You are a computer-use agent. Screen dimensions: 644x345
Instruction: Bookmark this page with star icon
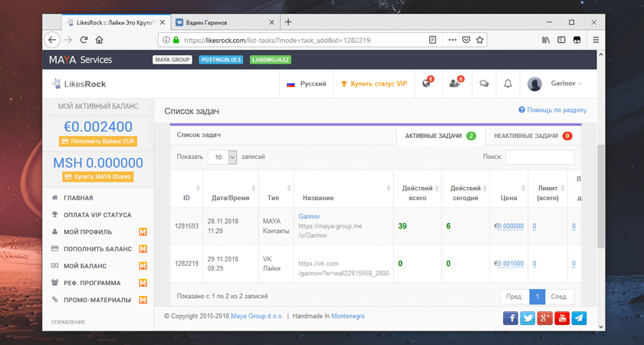(479, 40)
